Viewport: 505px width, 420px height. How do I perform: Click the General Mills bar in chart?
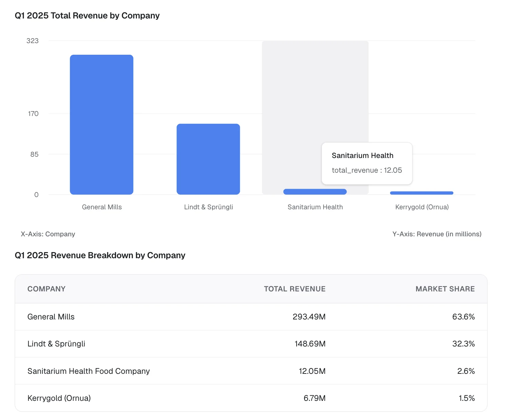[x=102, y=124]
